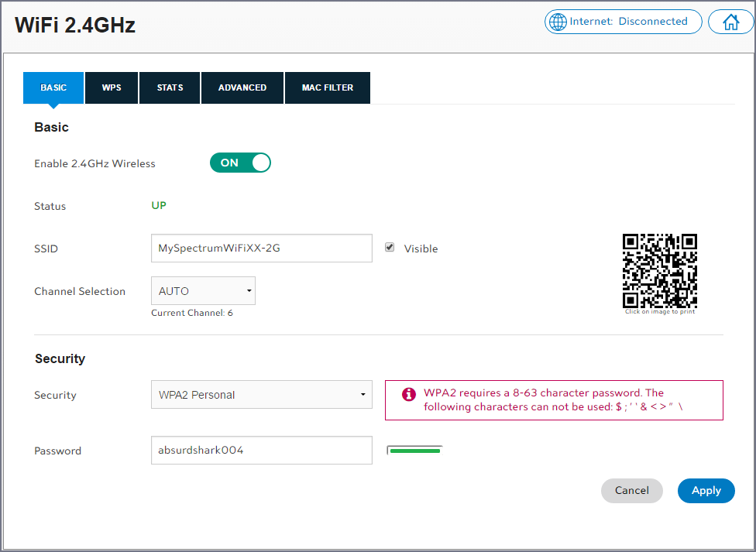Uncheck the Visible SSID checkbox
Viewport: 756px width, 552px height.
pos(390,248)
